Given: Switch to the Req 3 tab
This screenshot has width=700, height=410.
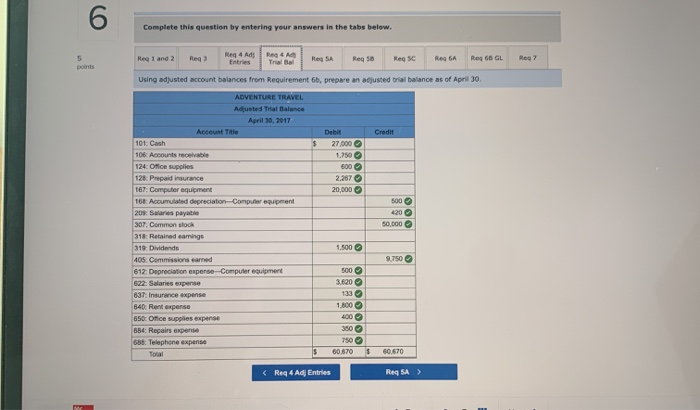Looking at the screenshot, I should (x=198, y=58).
